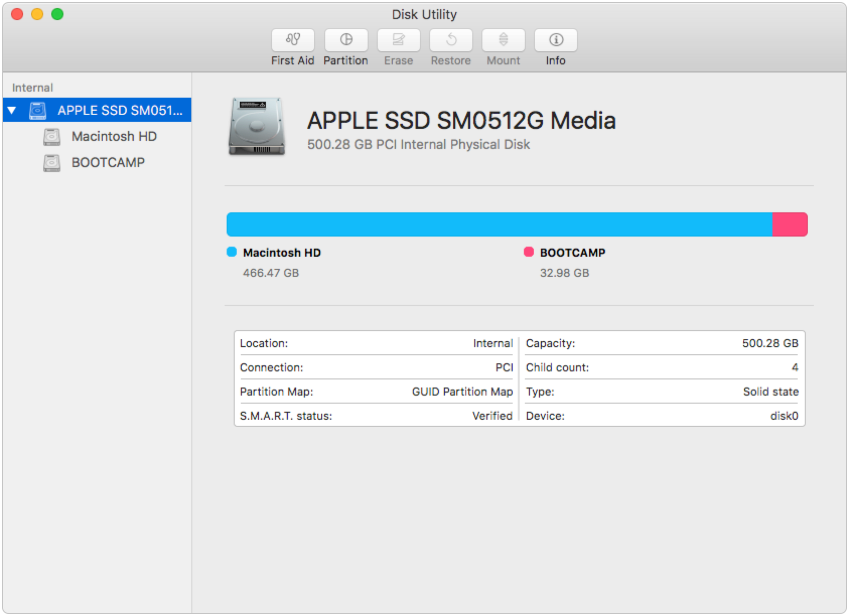Click the Macintosh HD volume icon

click(x=52, y=136)
